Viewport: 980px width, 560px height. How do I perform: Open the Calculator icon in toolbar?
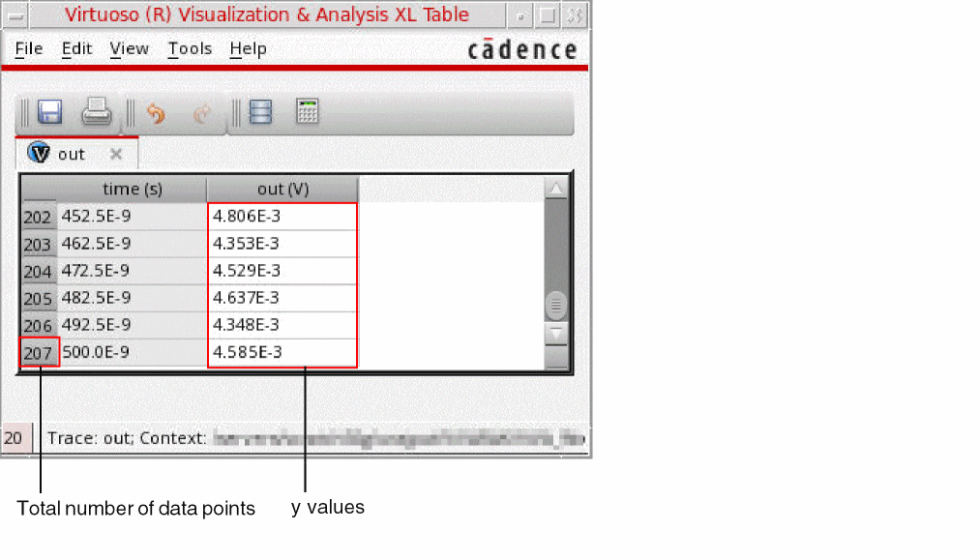pos(307,111)
